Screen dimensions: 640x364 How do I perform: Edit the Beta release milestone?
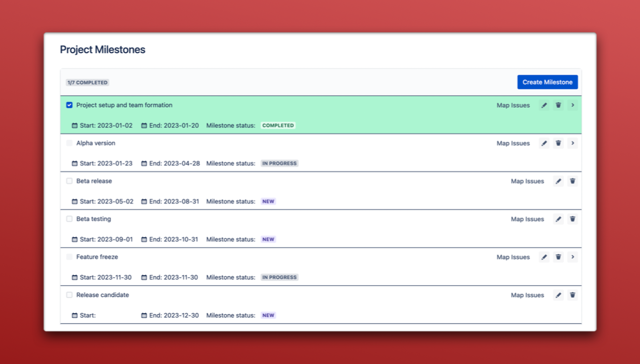pos(559,181)
